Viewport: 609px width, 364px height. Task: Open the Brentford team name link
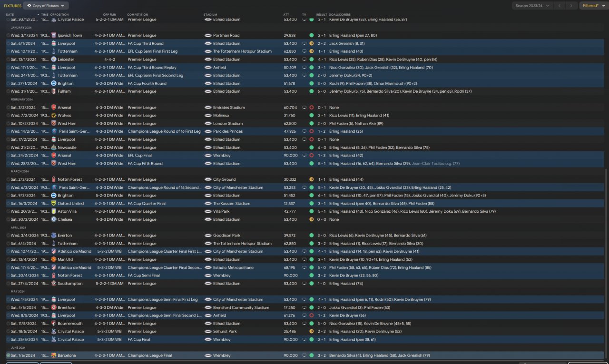(x=67, y=308)
